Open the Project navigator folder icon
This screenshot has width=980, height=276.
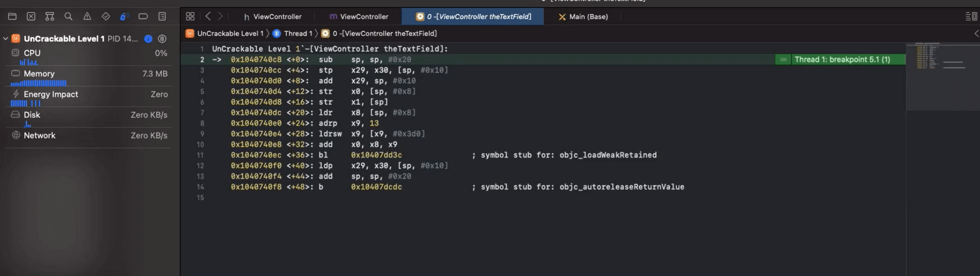coord(13,16)
